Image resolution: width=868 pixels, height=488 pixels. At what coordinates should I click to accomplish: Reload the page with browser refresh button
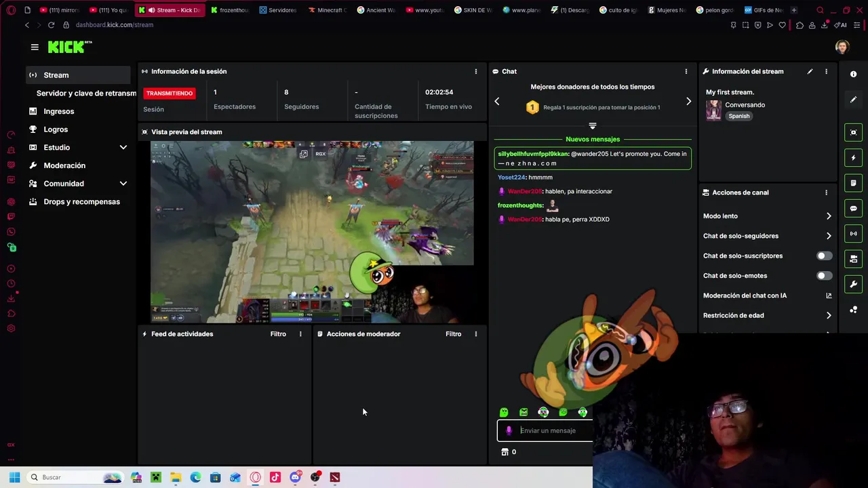(x=51, y=25)
